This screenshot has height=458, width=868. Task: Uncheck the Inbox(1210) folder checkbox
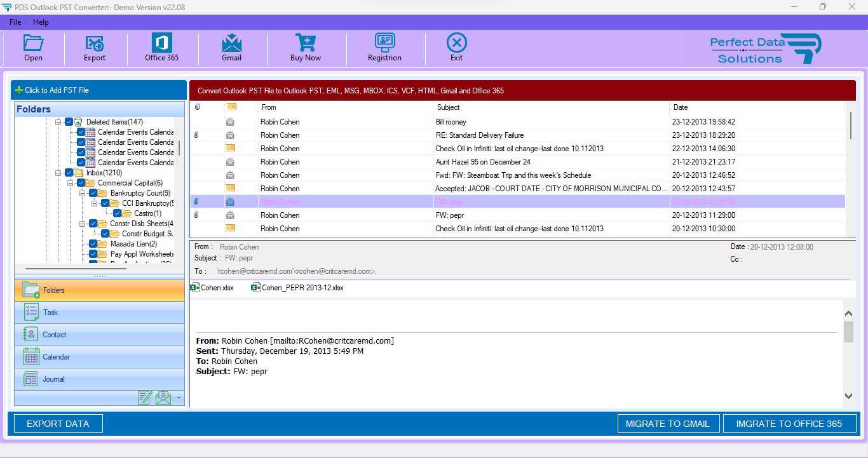[x=69, y=173]
